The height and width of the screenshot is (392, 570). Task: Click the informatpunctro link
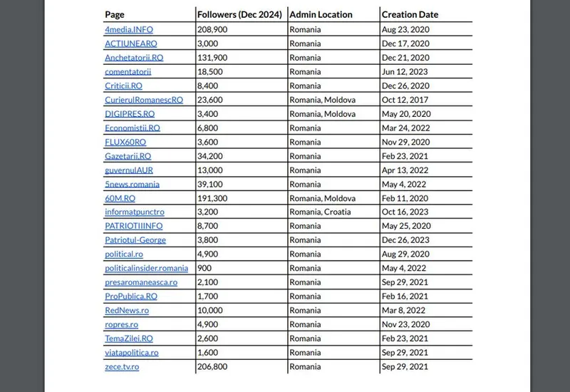pyautogui.click(x=134, y=212)
